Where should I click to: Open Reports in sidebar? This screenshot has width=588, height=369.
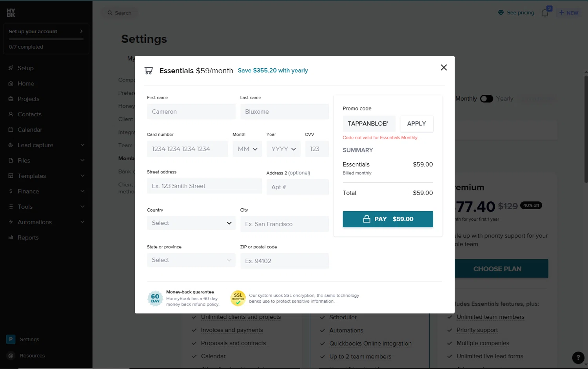[x=28, y=237]
